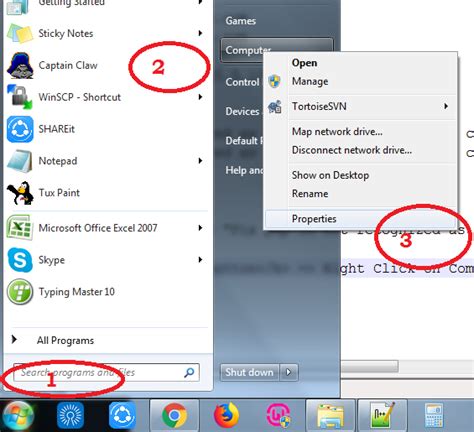Open WinSCP - Shortcut icon
The width and height of the screenshot is (474, 432).
[20, 97]
